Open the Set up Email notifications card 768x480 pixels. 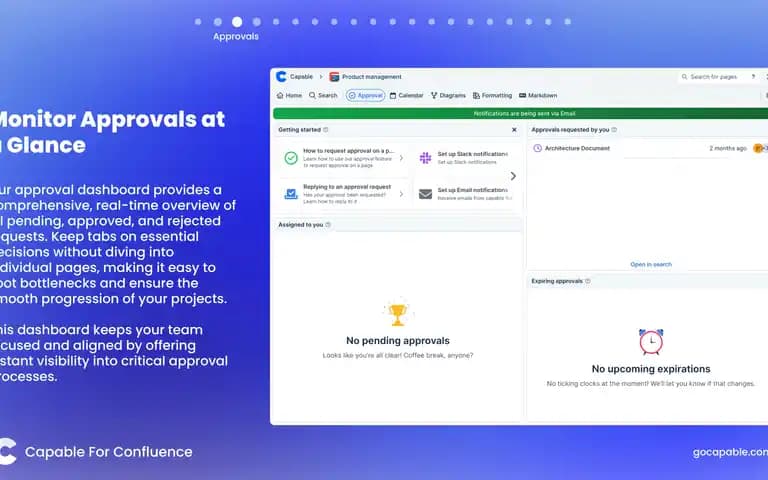click(x=463, y=194)
